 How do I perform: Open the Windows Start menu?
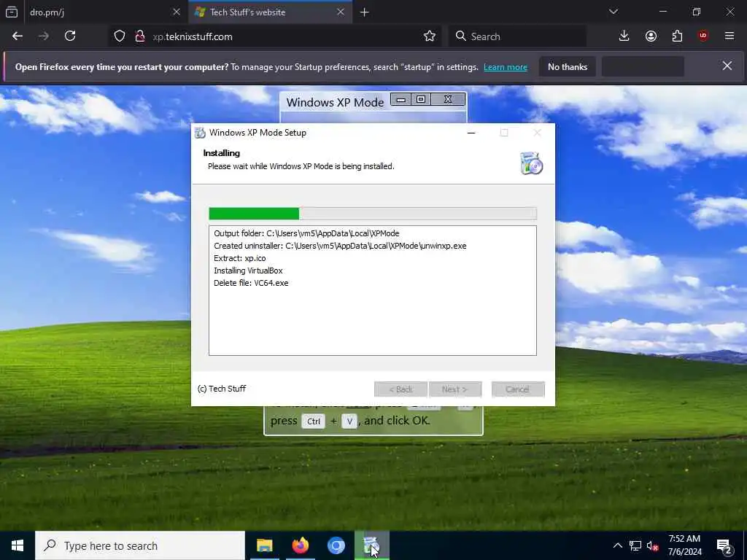point(18,545)
